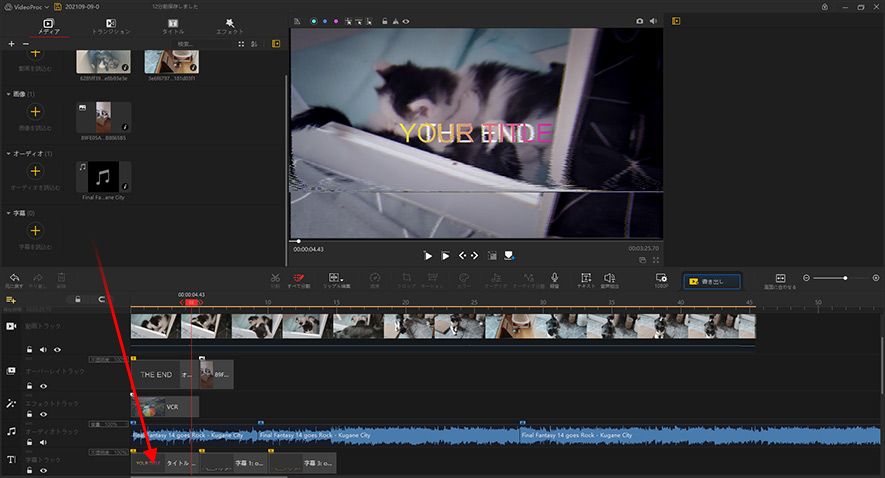Toggle the preview volume speaker icon
Viewport: 885px width, 478px height.
(x=653, y=21)
